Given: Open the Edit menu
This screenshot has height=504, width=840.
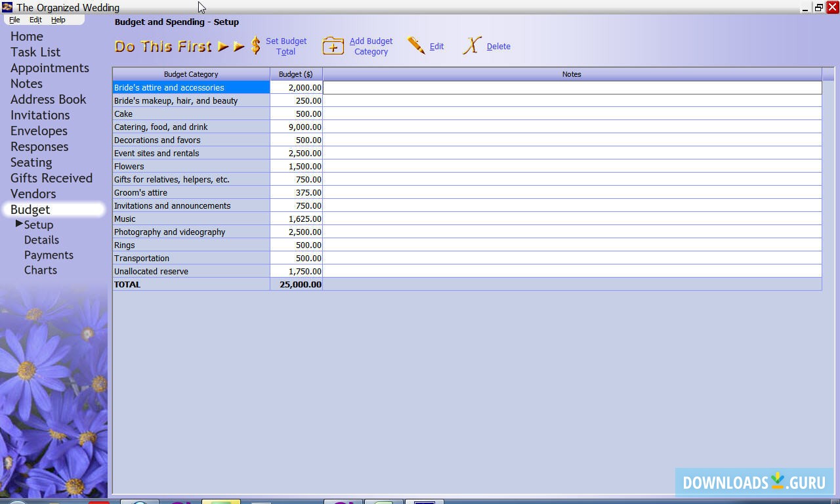Looking at the screenshot, I should coord(35,20).
